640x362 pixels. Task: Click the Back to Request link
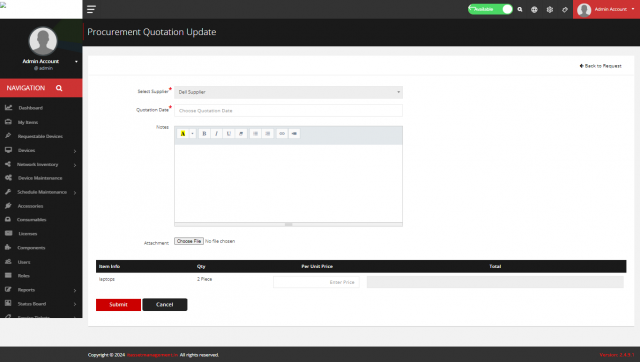600,66
